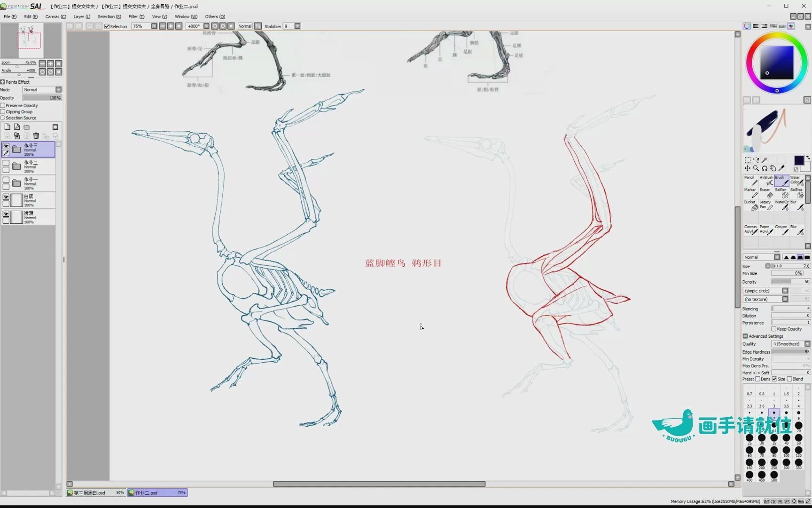Open the simple circle brush shape dropdown
Viewport: 812px width, 508px height.
tap(785, 291)
